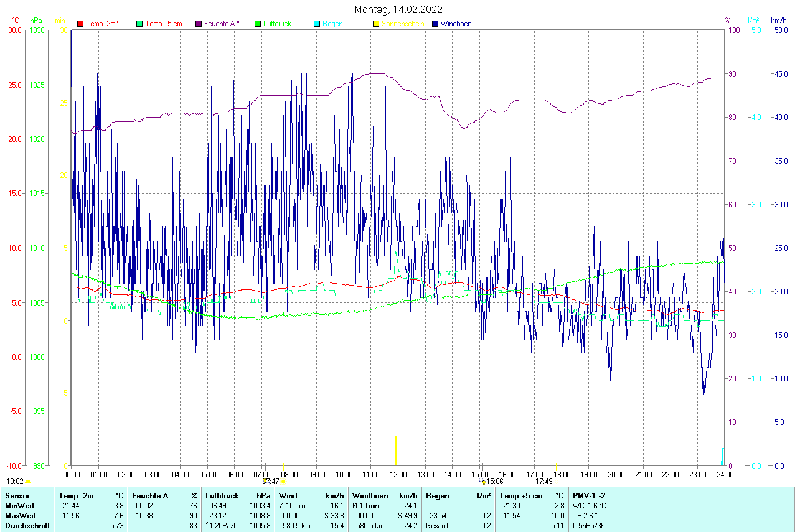Click the maximum pressure value 1008.8
The width and height of the screenshot is (795, 532).
pos(260,516)
